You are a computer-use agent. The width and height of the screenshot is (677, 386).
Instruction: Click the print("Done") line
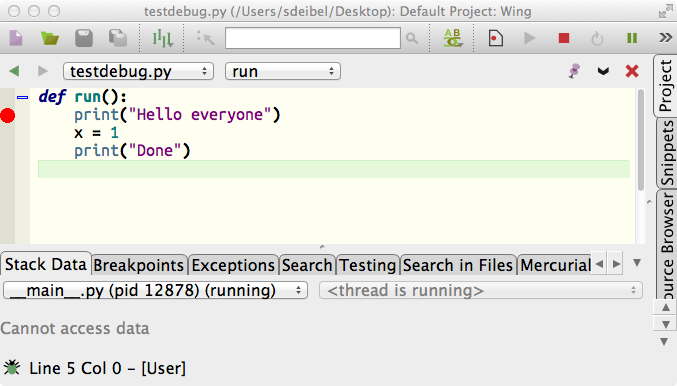click(x=132, y=151)
